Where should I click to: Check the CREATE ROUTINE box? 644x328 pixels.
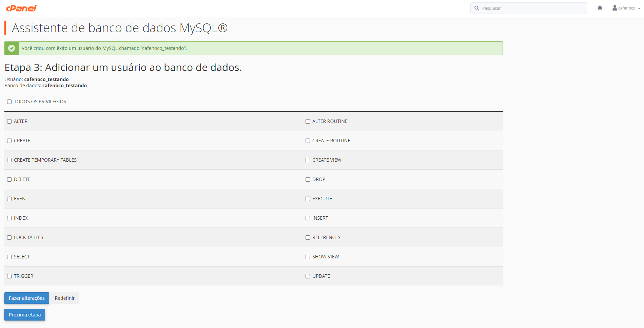point(308,141)
